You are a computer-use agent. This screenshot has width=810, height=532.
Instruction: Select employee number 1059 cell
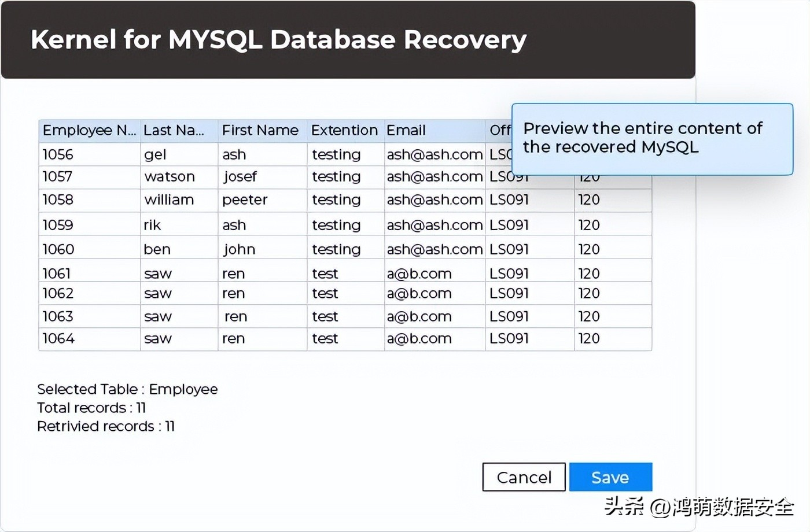coord(90,225)
